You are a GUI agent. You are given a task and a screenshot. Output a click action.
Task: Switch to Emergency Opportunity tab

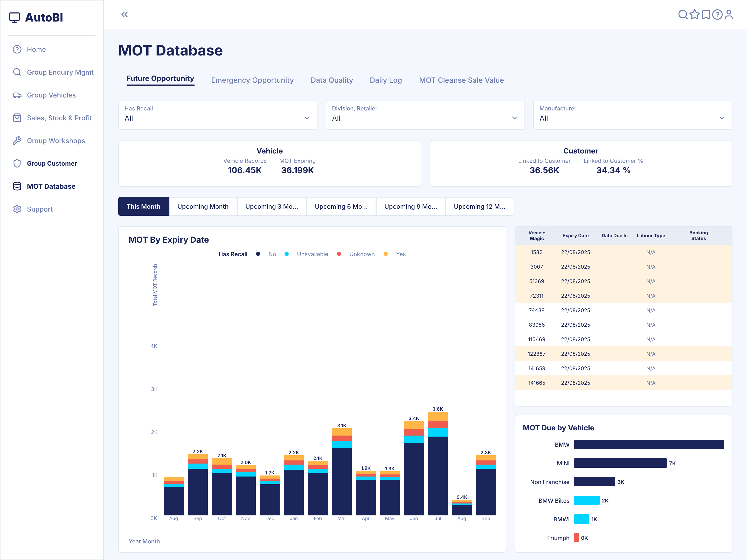(252, 80)
